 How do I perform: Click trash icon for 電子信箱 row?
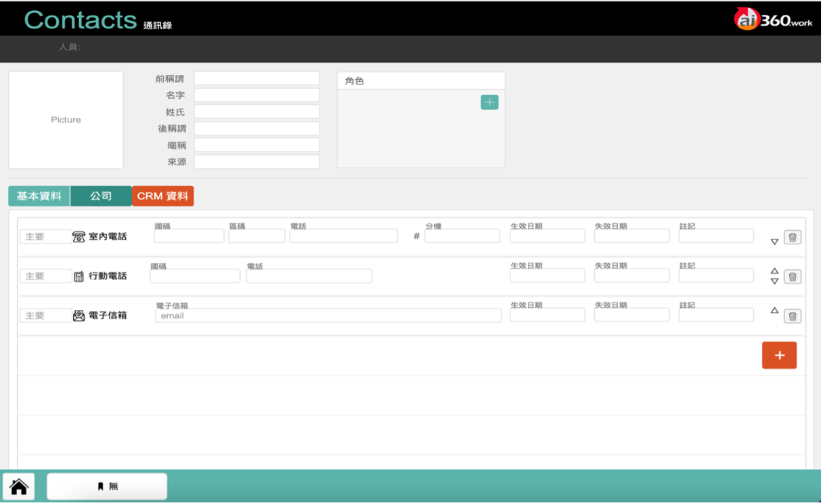click(x=793, y=316)
